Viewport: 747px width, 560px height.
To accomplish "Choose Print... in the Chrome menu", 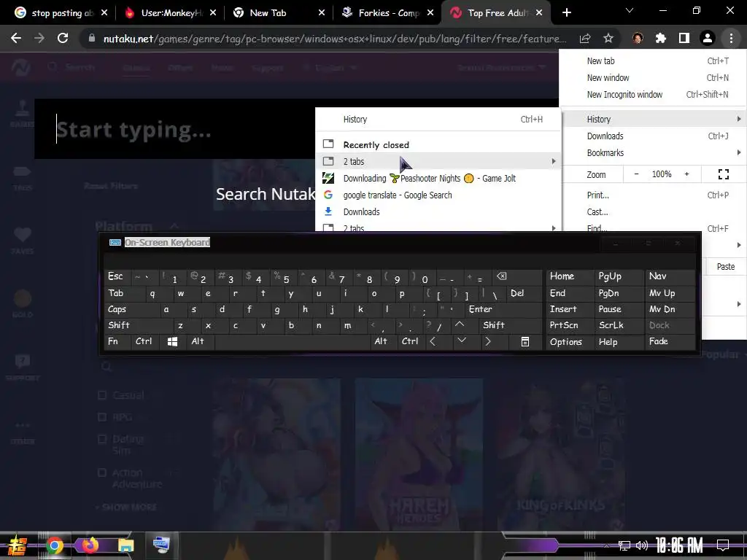I will click(654, 195).
